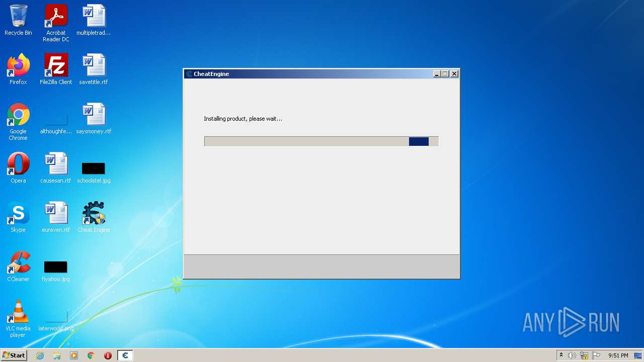Launch Opera from the desktop shortcut

pyautogui.click(x=18, y=168)
